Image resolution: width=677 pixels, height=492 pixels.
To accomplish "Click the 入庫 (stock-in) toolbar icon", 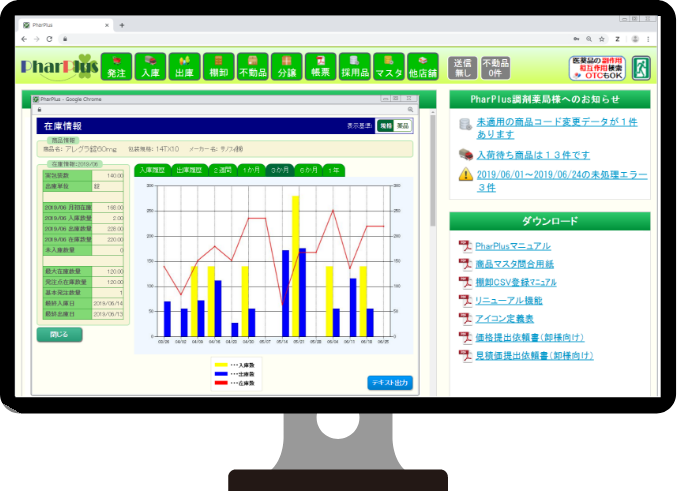I will [x=150, y=67].
